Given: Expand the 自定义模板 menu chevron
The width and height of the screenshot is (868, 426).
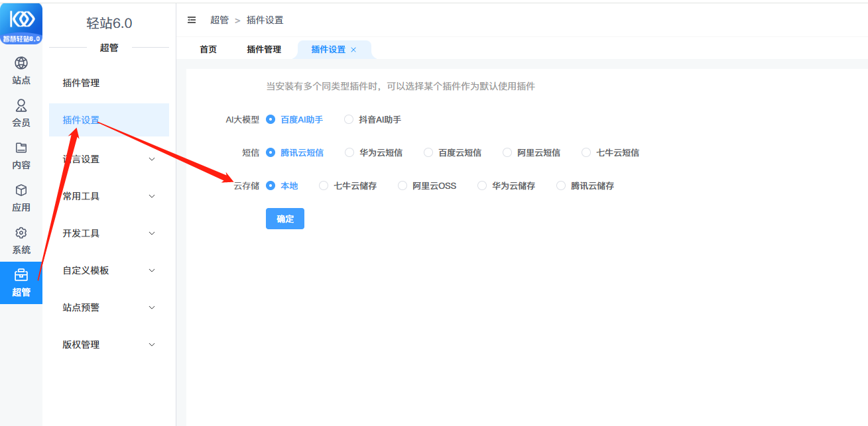Looking at the screenshot, I should coord(152,270).
